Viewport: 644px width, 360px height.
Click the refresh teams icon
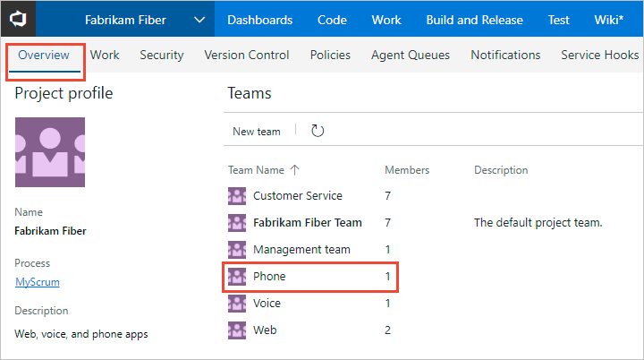click(317, 131)
